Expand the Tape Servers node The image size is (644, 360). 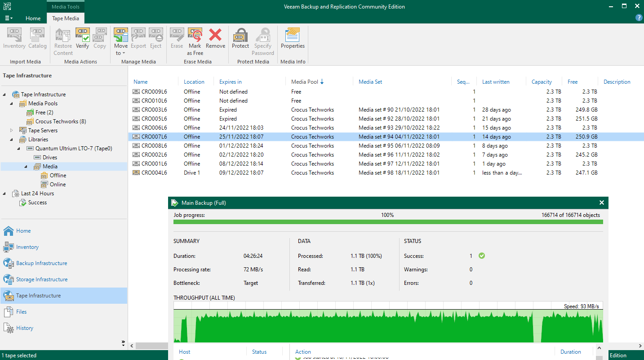point(12,130)
